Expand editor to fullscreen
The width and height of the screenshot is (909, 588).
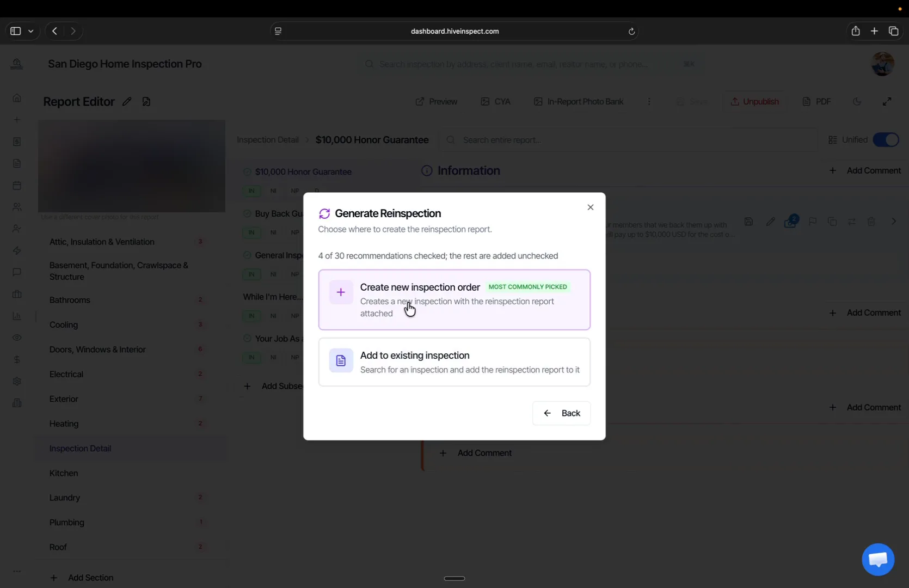(887, 102)
